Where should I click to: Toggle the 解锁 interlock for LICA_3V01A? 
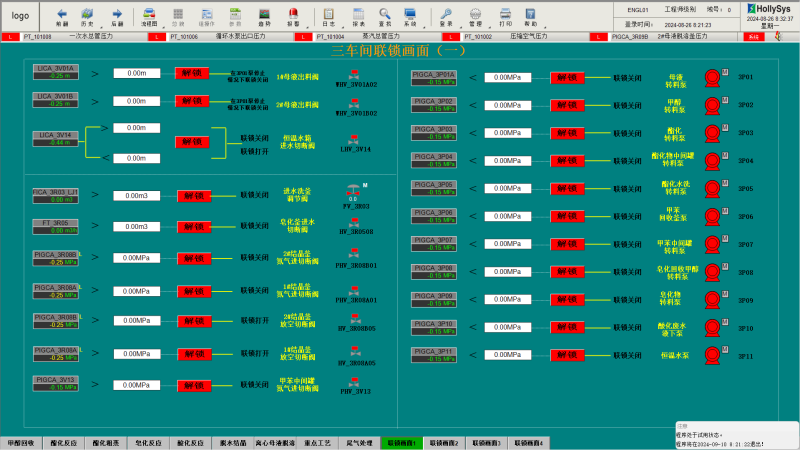[x=192, y=73]
